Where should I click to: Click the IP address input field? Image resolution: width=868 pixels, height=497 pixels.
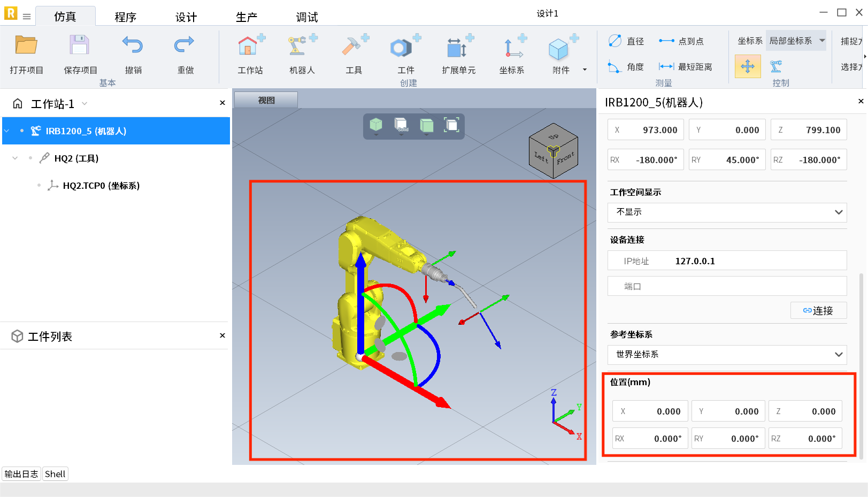(749, 261)
